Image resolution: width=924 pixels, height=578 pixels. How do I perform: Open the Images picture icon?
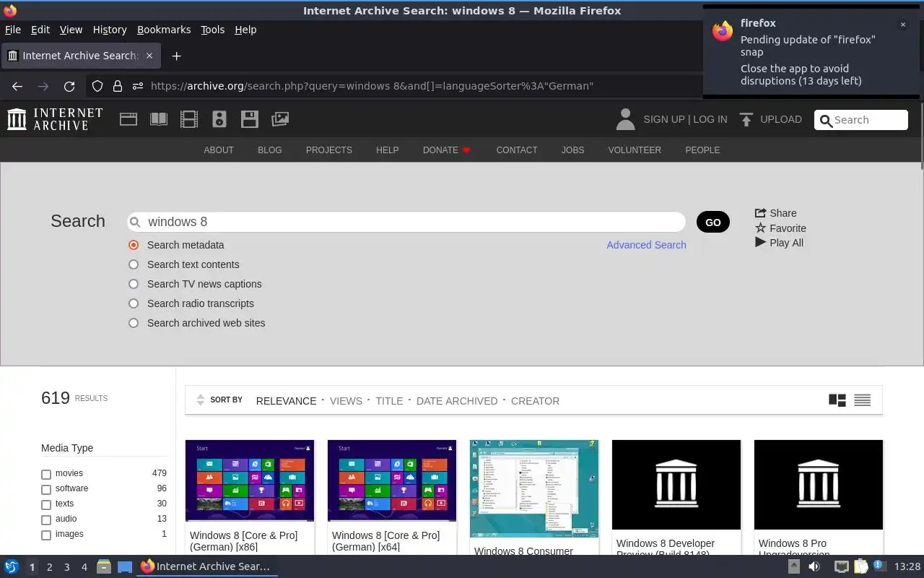click(x=280, y=119)
